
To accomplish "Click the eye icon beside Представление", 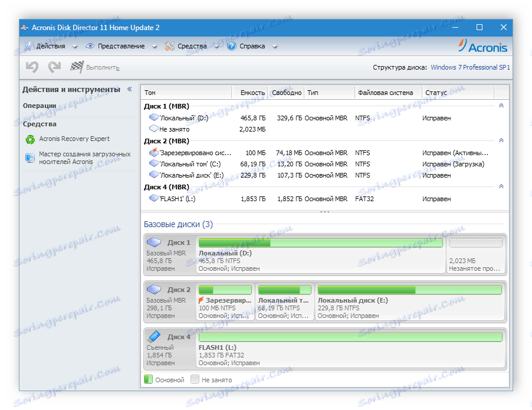I will coord(90,46).
